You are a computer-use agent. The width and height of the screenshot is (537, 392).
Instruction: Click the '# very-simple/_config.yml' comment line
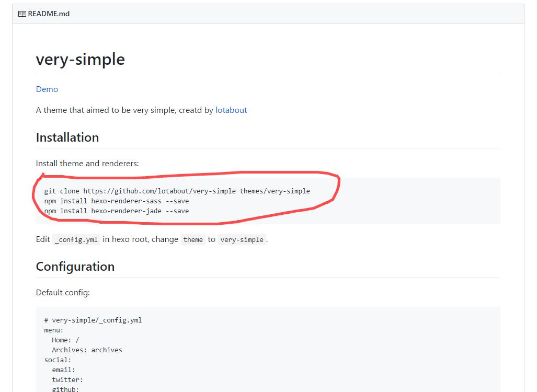tap(93, 320)
